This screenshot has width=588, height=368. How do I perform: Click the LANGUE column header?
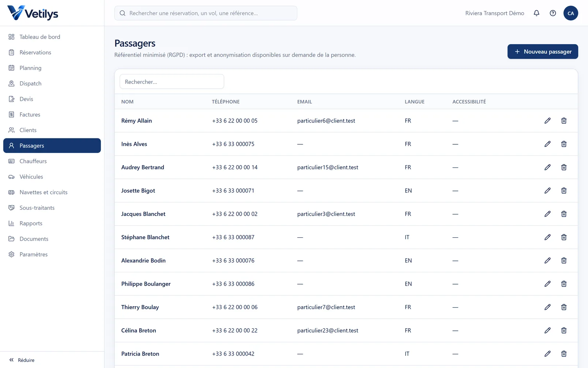415,102
